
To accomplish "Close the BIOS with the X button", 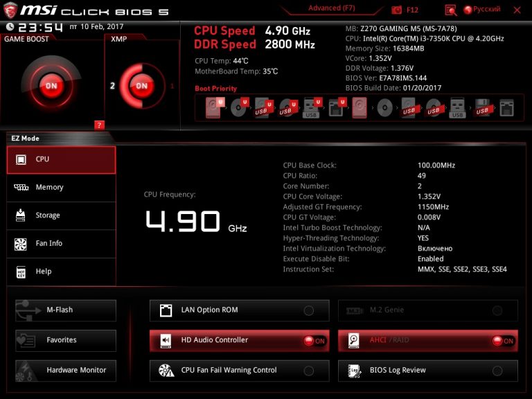I will 517,10.
